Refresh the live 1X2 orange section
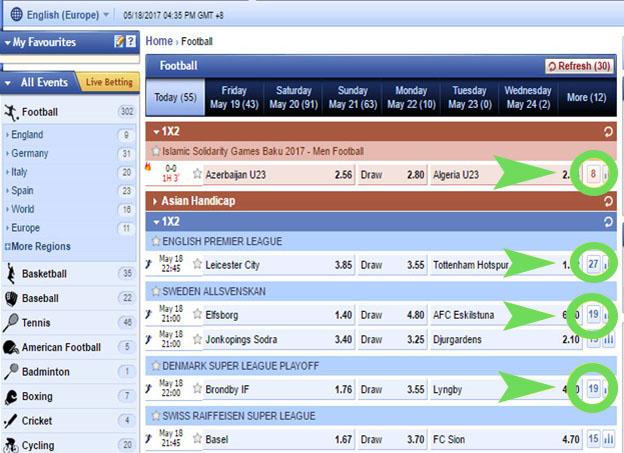This screenshot has width=624, height=453. 608,132
